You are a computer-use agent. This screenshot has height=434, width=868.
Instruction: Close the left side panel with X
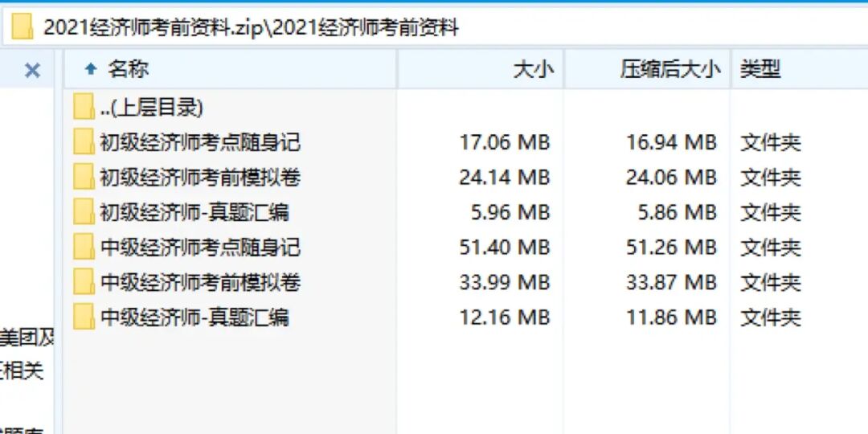[33, 70]
